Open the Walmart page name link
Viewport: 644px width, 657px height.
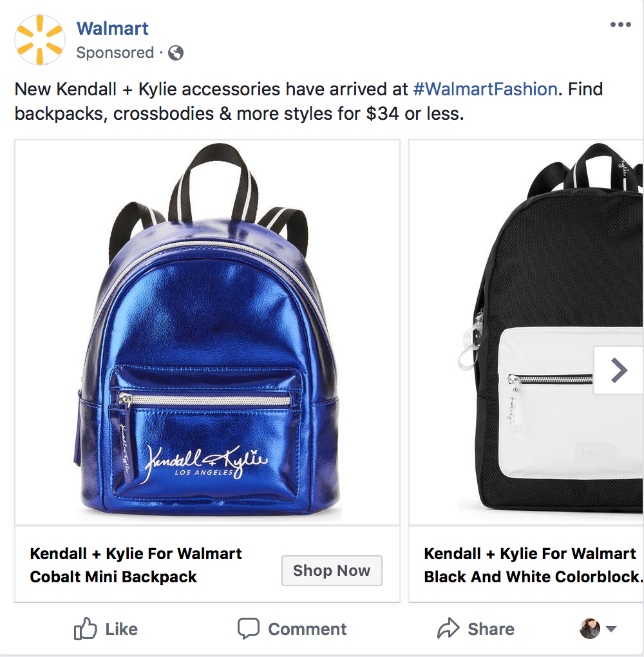pyautogui.click(x=112, y=28)
